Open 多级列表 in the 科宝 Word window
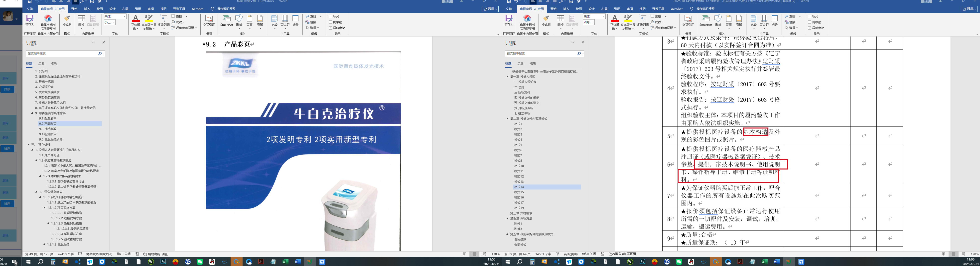This screenshot has width=980, height=266. pyautogui.click(x=164, y=22)
